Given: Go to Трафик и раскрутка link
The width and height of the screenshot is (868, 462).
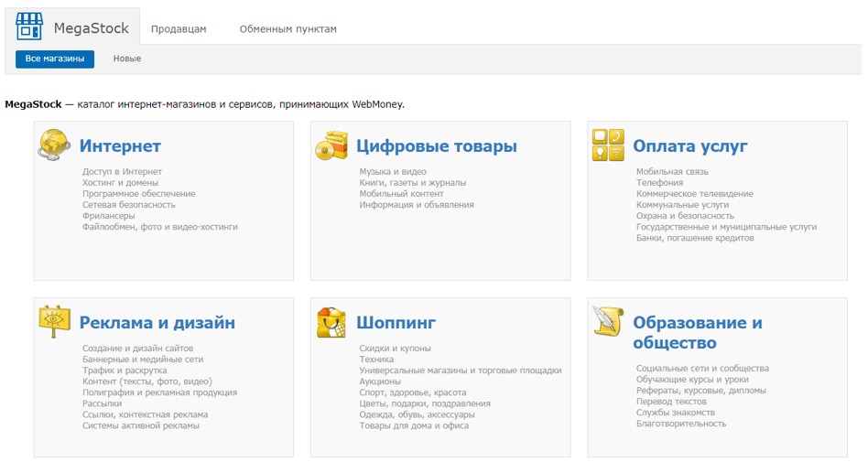Looking at the screenshot, I should [x=125, y=371].
